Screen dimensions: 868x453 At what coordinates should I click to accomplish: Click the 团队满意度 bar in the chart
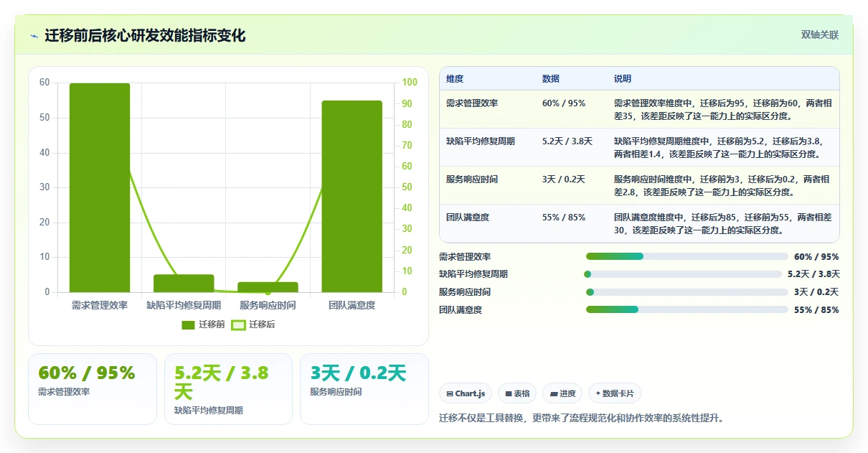(x=352, y=196)
